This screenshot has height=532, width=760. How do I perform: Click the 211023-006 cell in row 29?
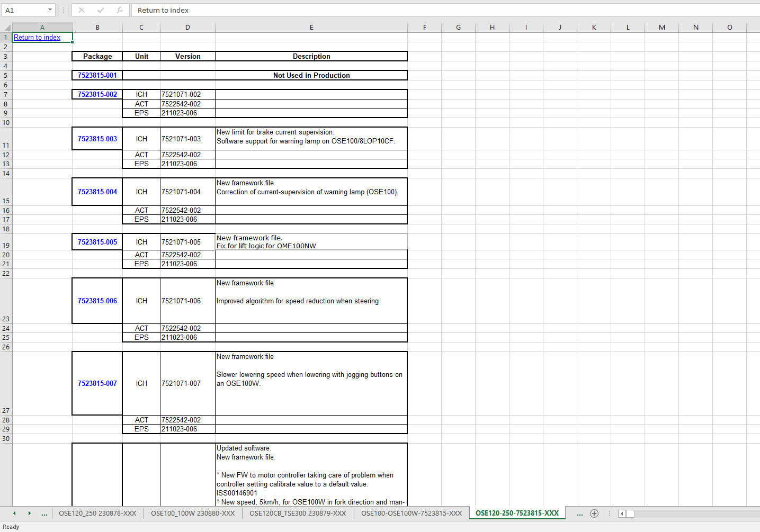pos(188,429)
